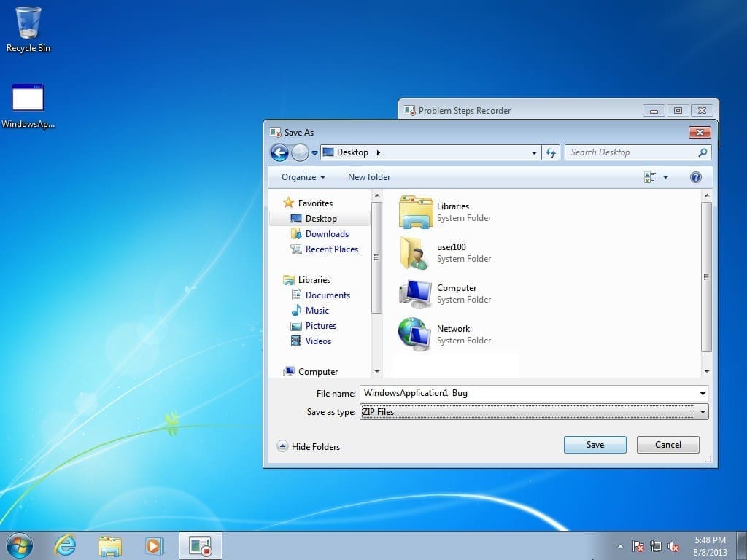Unmute audio via the system tray speaker icon

tap(673, 545)
